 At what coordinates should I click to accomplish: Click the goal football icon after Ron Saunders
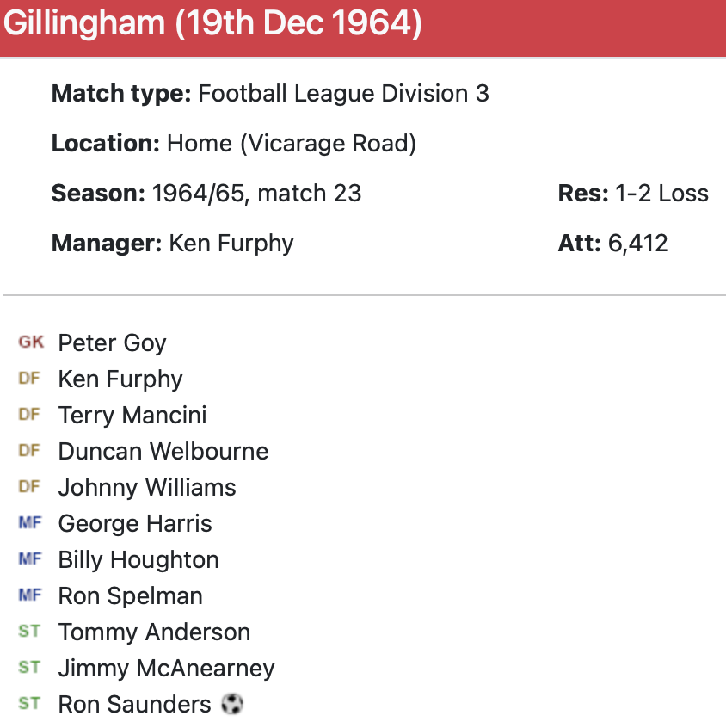click(231, 704)
